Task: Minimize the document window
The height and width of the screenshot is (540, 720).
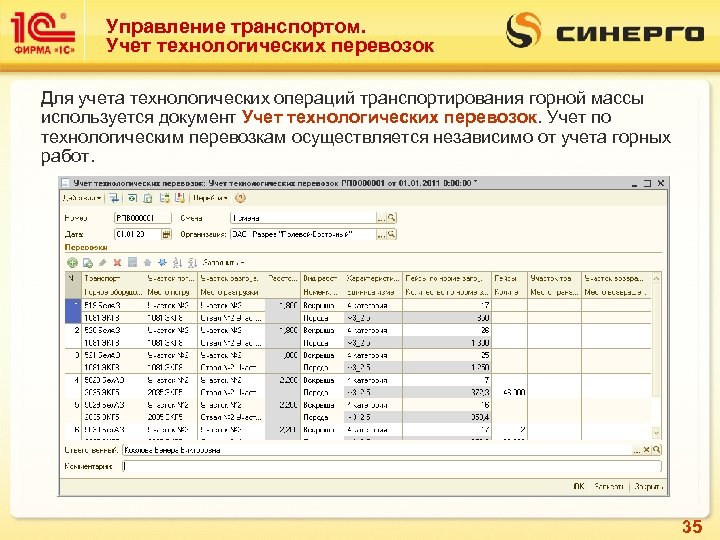Action: click(635, 183)
